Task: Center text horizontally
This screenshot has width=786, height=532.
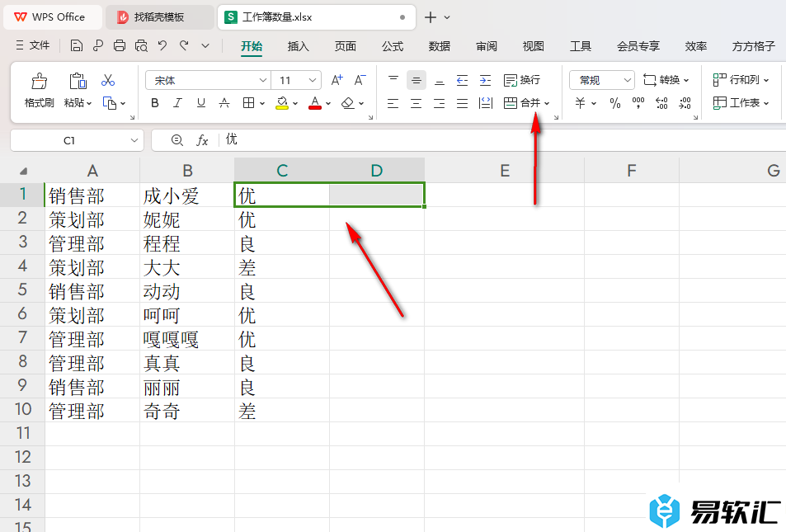Action: 416,103
